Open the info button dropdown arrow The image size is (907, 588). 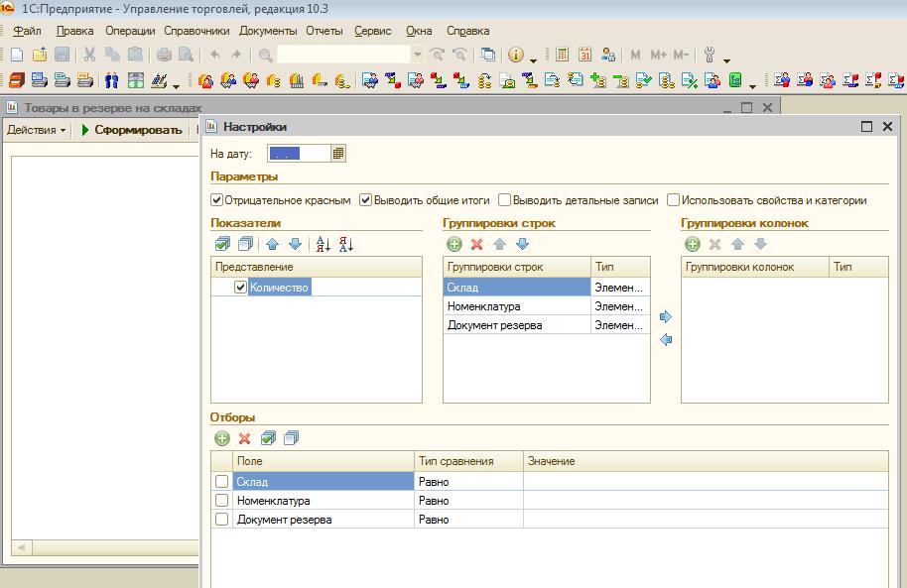(533, 59)
